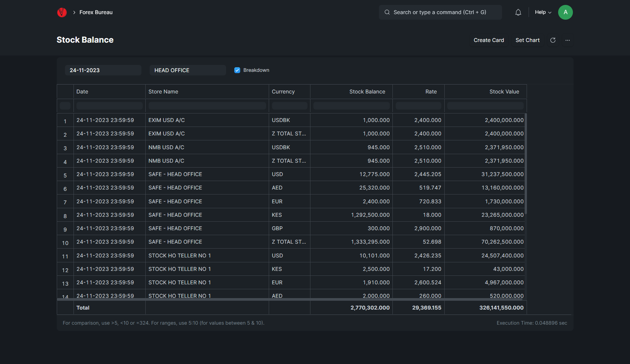The image size is (630, 364).
Task: Click the Create Card button
Action: coord(489,40)
